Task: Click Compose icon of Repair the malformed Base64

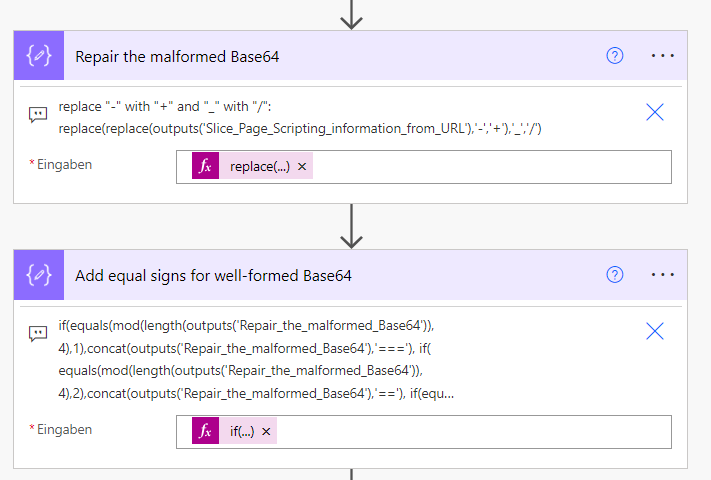Action: coord(39,56)
